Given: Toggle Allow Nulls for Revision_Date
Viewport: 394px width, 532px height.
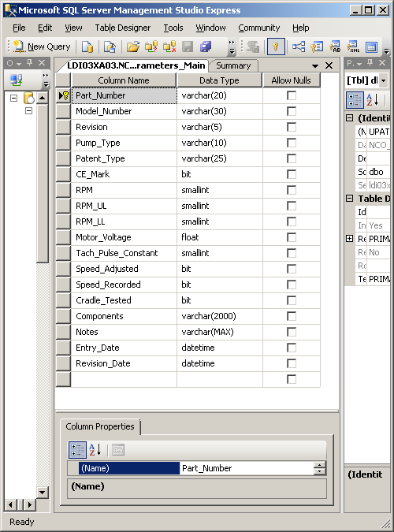Looking at the screenshot, I should click(292, 363).
